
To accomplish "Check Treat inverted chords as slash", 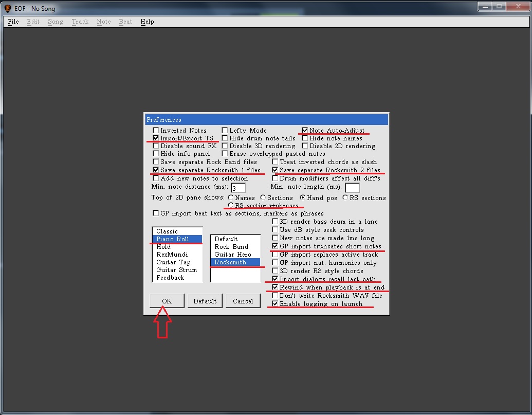I will pyautogui.click(x=275, y=162).
